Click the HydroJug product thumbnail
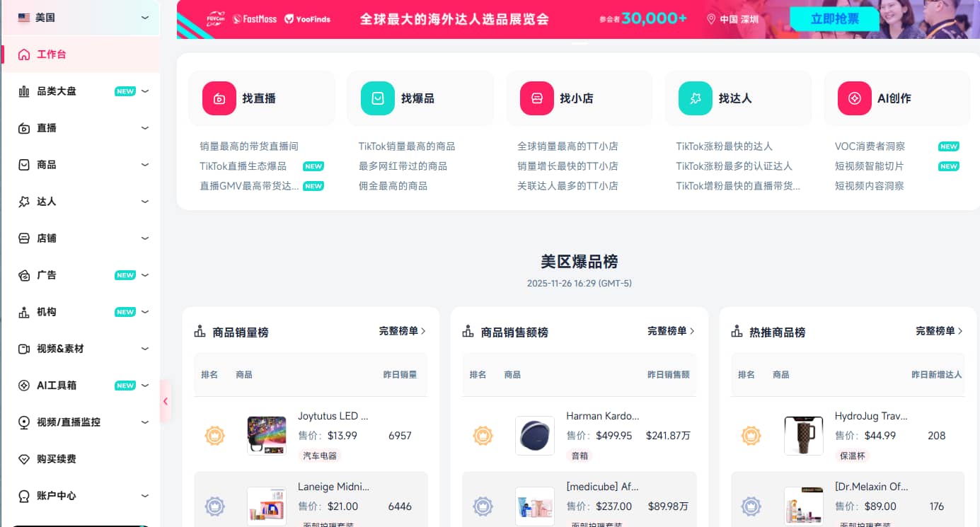Viewport: 980px width, 527px height. click(x=803, y=436)
